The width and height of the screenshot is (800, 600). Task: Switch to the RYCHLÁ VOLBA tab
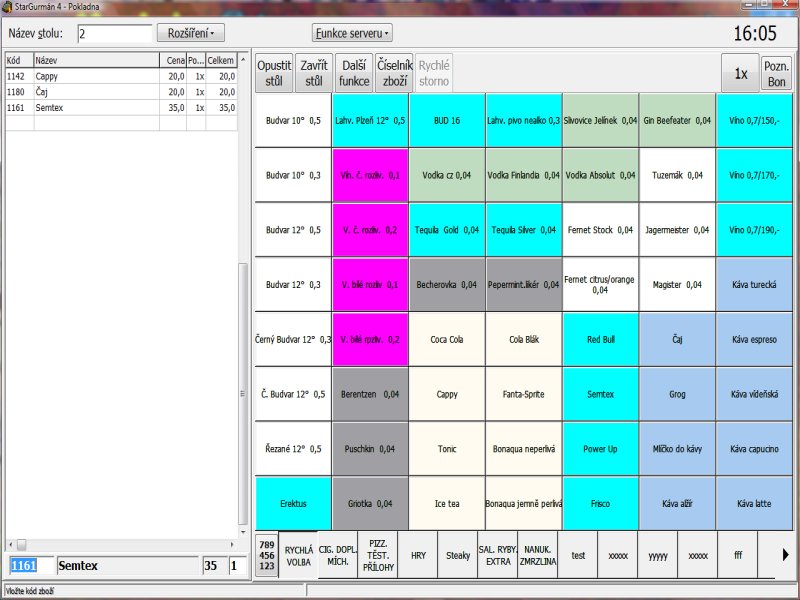pos(298,555)
